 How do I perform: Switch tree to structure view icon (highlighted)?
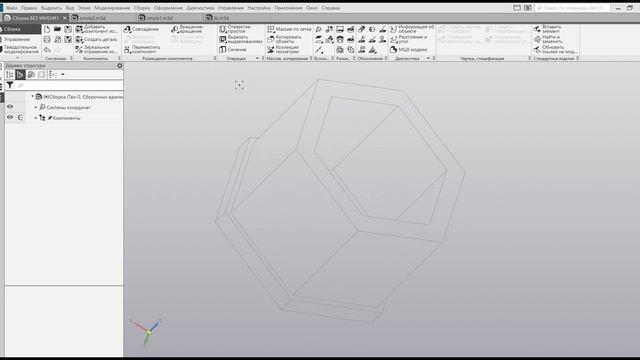click(20, 75)
